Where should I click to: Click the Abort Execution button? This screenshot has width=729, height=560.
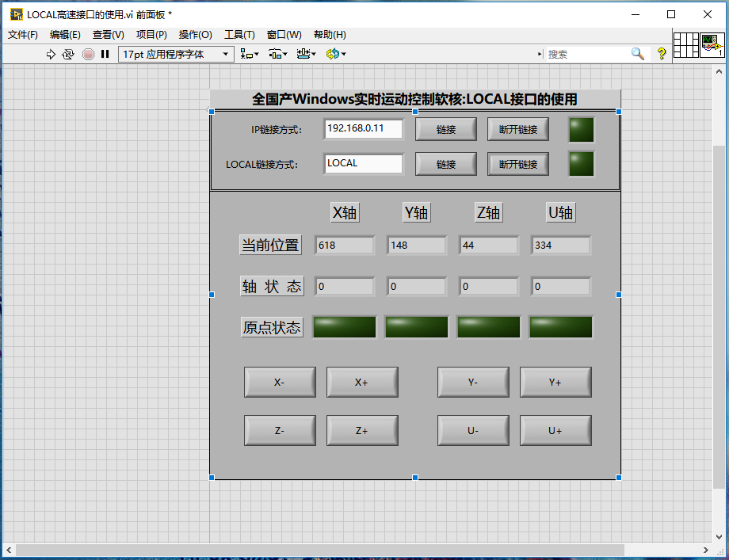coord(88,54)
